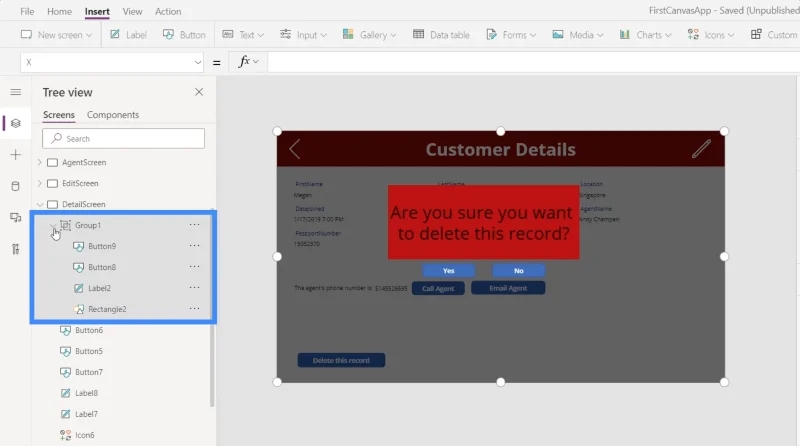This screenshot has width=800, height=446.
Task: Click the Call Agent button
Action: pyautogui.click(x=438, y=288)
